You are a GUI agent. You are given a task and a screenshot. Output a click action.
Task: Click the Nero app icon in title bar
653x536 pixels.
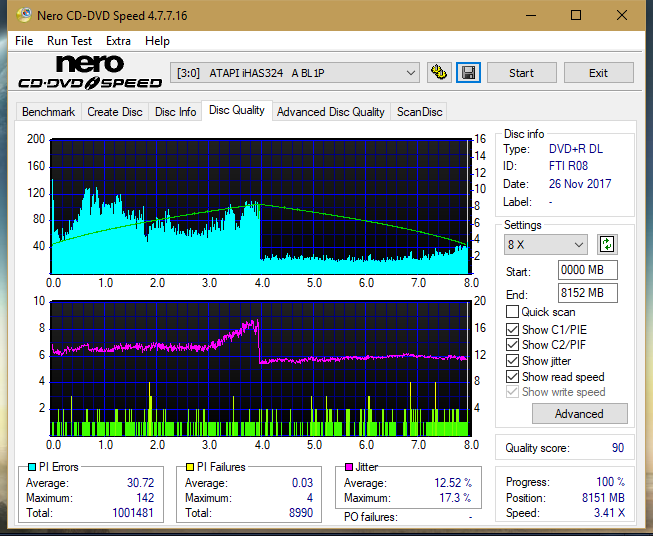(x=24, y=15)
